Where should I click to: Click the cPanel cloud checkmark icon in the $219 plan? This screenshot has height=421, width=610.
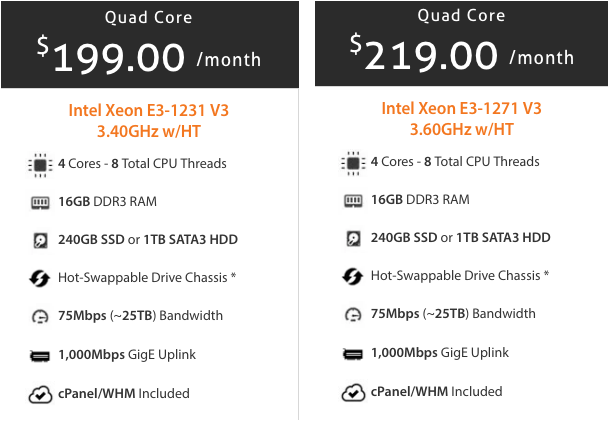[353, 392]
